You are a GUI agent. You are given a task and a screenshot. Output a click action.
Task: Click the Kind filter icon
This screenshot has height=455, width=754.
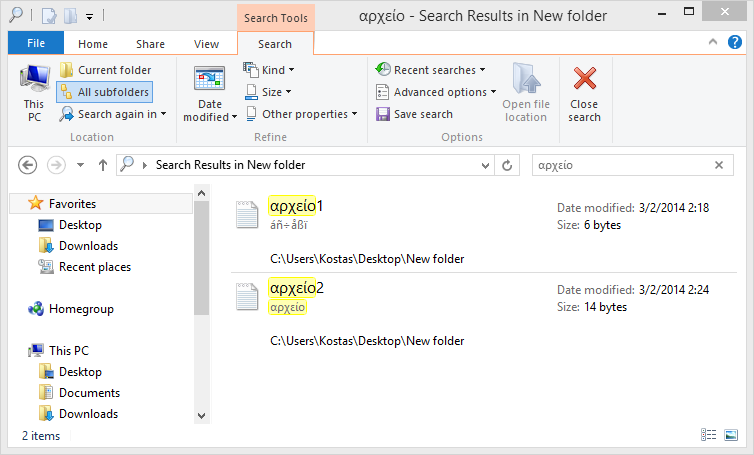click(x=251, y=70)
